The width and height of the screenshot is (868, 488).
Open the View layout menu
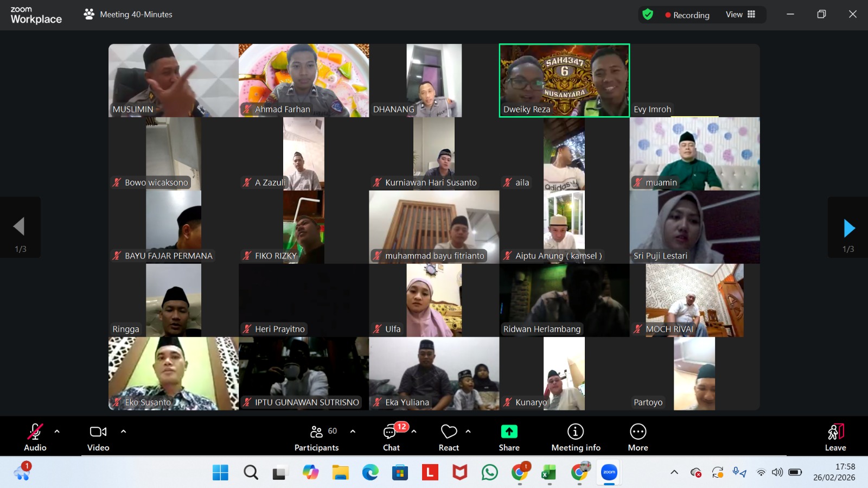point(741,15)
